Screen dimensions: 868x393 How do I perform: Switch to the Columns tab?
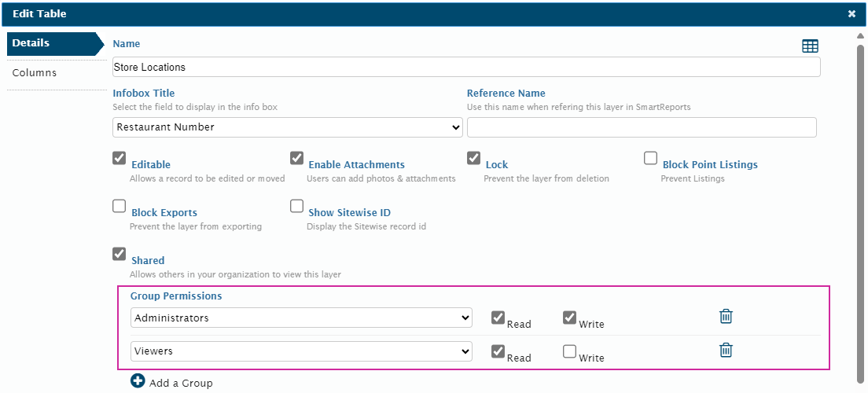click(35, 73)
